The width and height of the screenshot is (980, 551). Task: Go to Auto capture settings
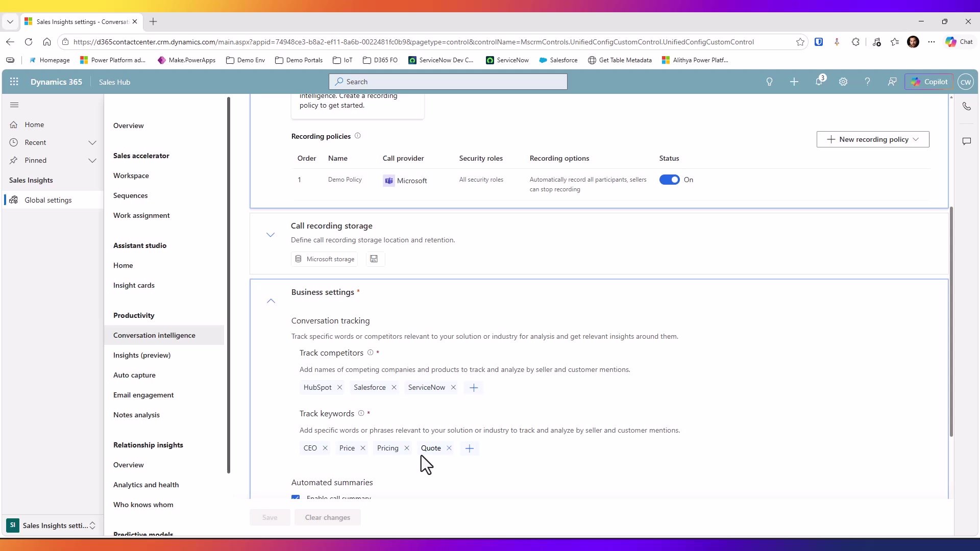(x=134, y=375)
